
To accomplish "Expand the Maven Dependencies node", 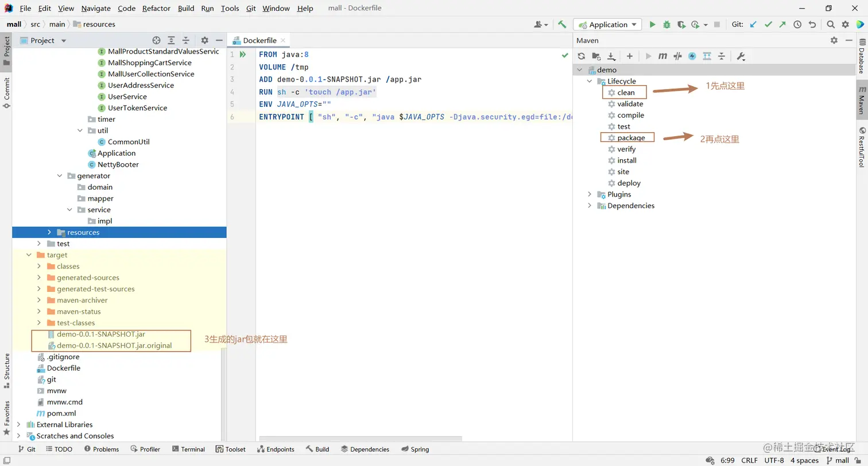I will pyautogui.click(x=590, y=206).
